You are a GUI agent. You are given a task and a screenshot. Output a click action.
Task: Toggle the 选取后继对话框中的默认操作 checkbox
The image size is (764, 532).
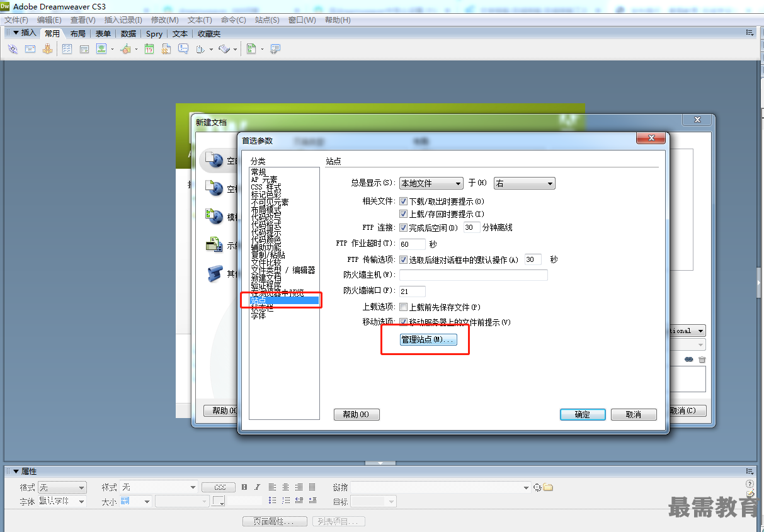click(x=403, y=259)
